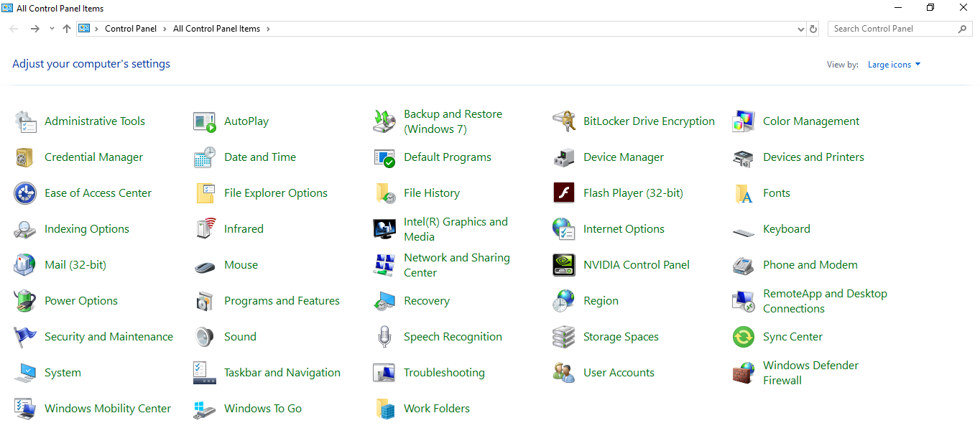Image resolution: width=980 pixels, height=436 pixels.
Task: Click the Flash Player (32-bit) icon
Action: point(564,193)
